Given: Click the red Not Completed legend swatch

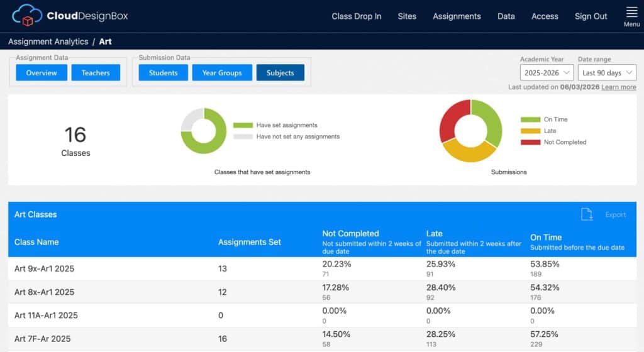Looking at the screenshot, I should tap(530, 142).
